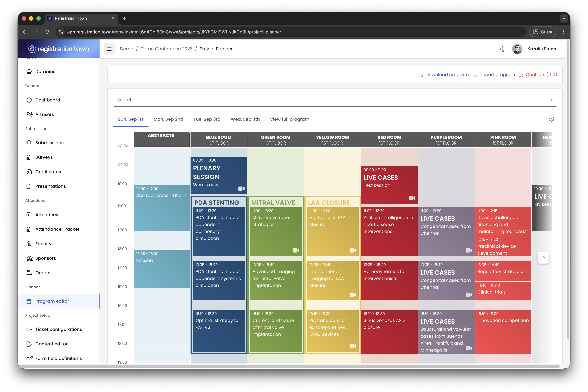
Task: Switch to the Tue, Sep 3rd tab
Action: click(x=207, y=119)
